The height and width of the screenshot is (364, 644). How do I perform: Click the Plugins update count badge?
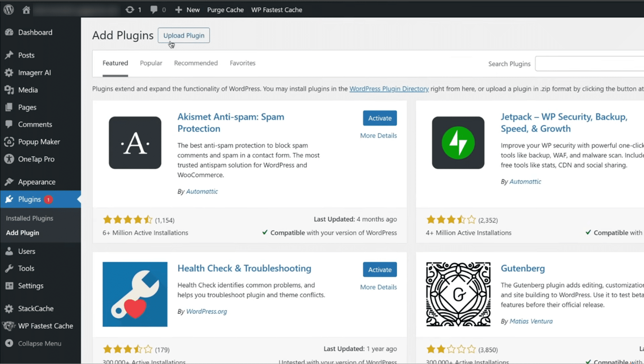click(48, 199)
